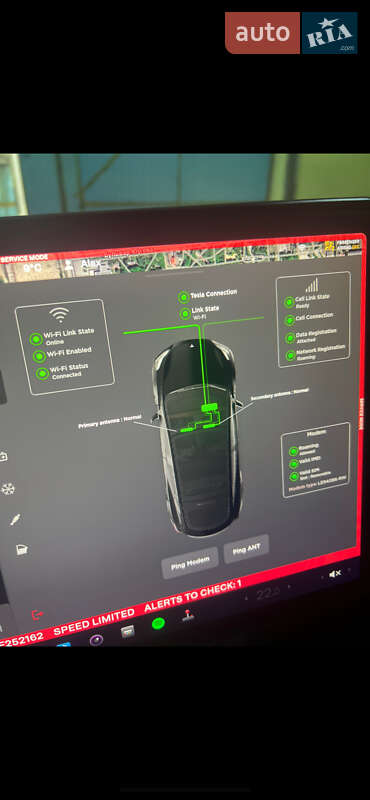Tap the Modem panel heading
This screenshot has height=800, width=370.
click(316, 433)
